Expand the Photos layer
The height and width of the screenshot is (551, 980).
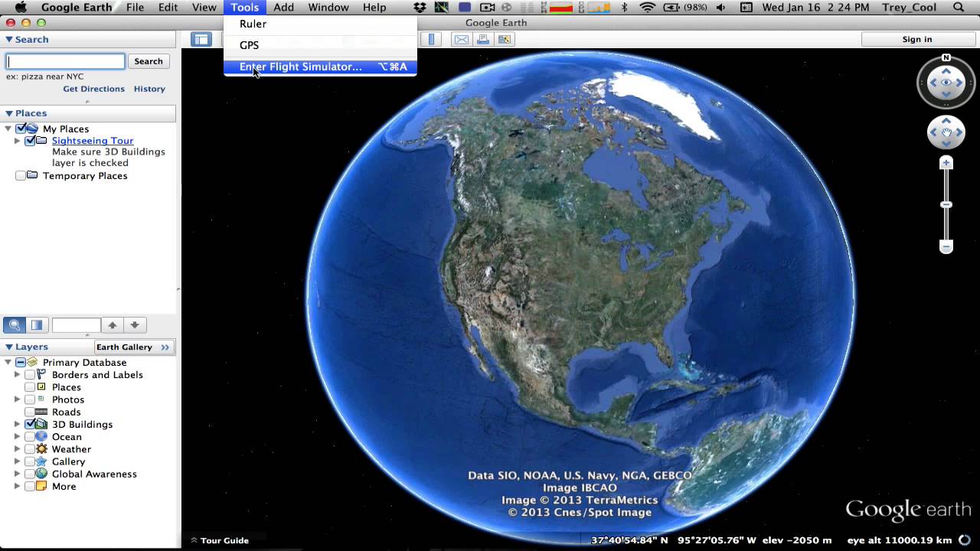(x=18, y=399)
